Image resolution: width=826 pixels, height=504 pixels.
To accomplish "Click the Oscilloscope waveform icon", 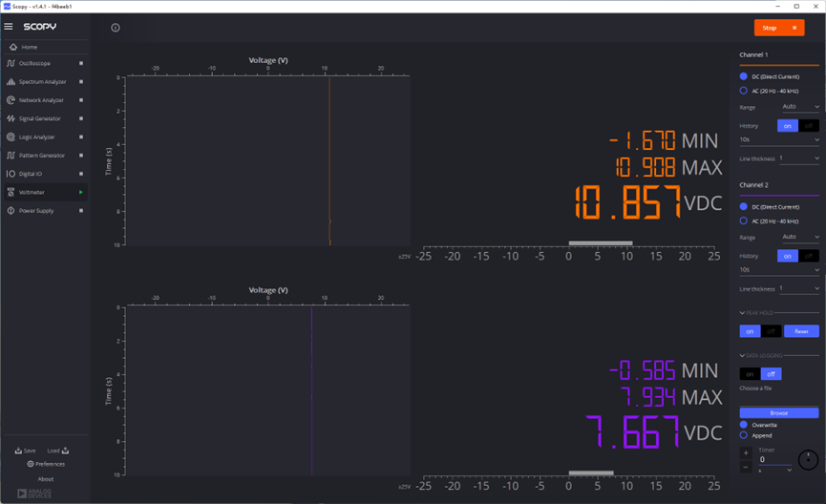I will pyautogui.click(x=11, y=63).
